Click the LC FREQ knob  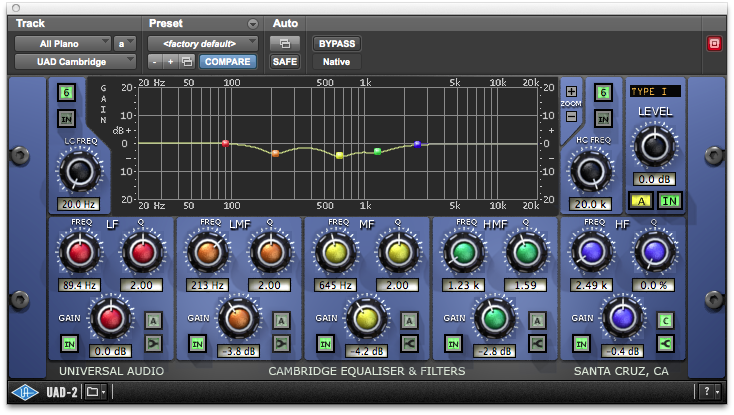[x=79, y=171]
